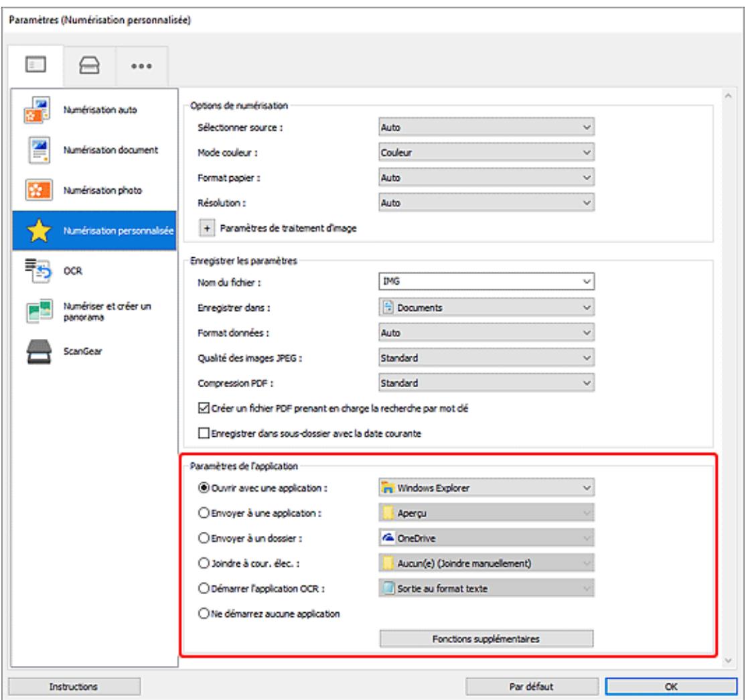Click the Numérisation auto label
Image resolution: width=746 pixels, height=700 pixels.
(100, 110)
